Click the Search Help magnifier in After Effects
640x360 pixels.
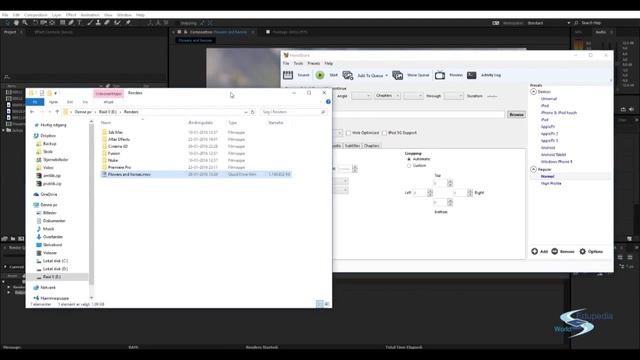[576, 23]
